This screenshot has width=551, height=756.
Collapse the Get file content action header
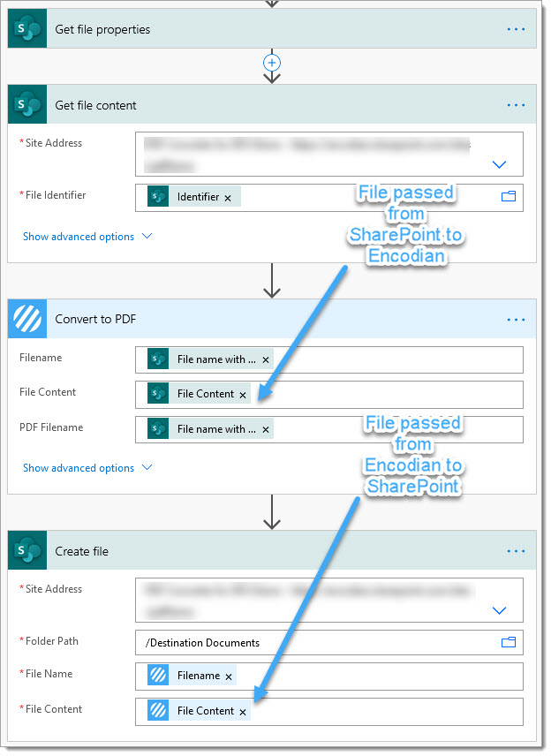click(265, 105)
